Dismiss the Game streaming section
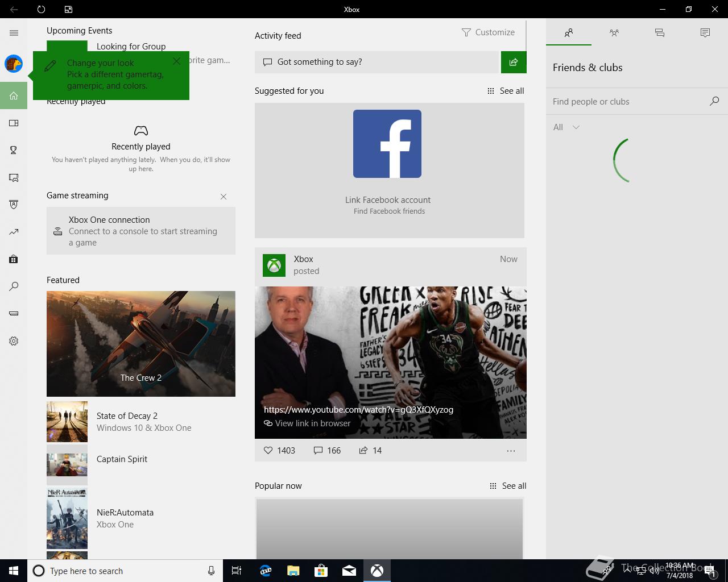 (x=224, y=197)
